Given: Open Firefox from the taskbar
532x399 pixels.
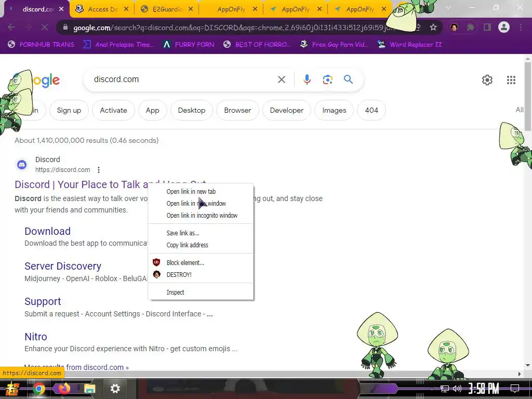Looking at the screenshot, I should 64,389.
